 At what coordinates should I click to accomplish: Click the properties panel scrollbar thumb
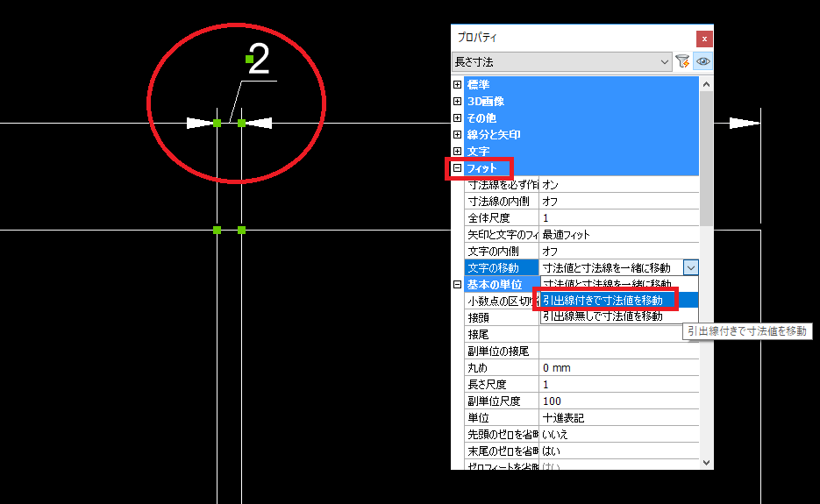706,159
